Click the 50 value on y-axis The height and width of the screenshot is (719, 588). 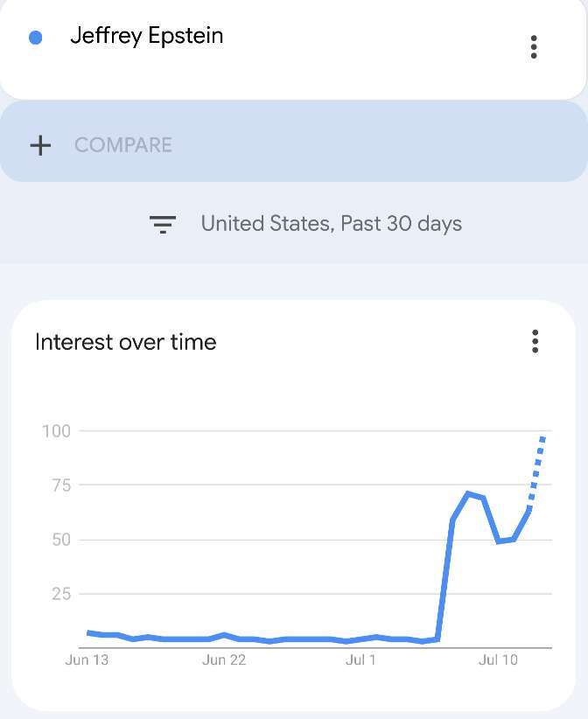pos(61,540)
